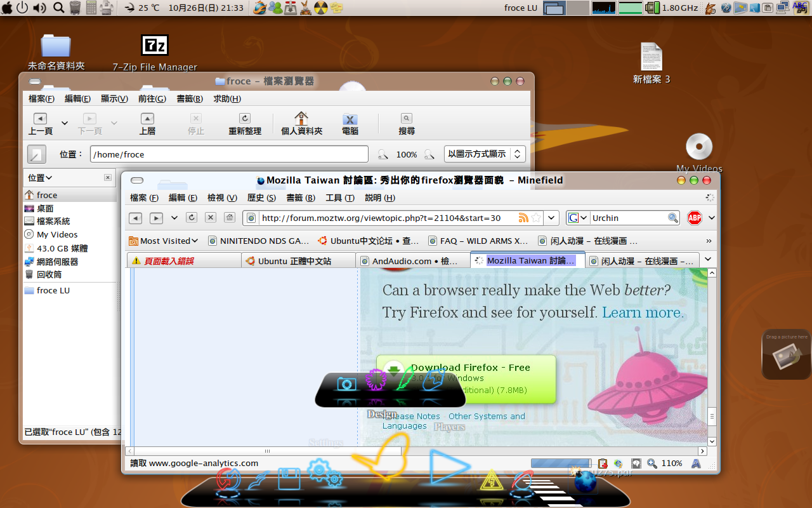Select the My Videos disc on the desktop
The image size is (812, 508).
pyautogui.click(x=699, y=153)
